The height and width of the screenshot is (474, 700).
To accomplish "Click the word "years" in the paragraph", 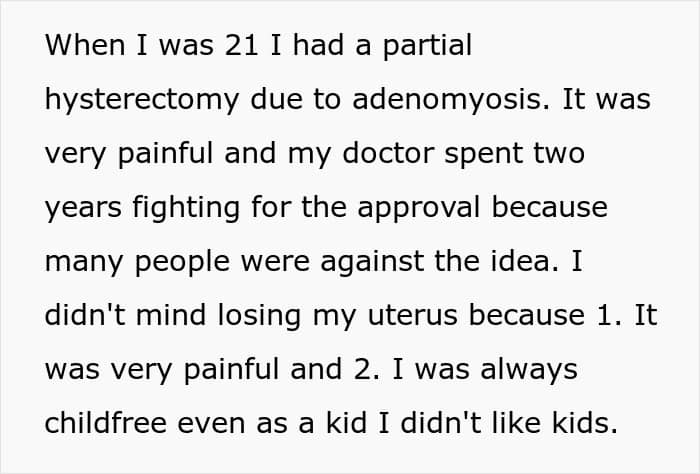I will point(80,207).
